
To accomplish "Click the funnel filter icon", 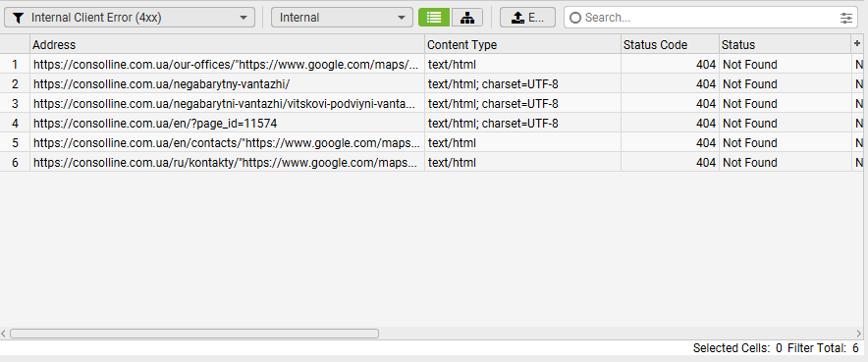I will click(x=18, y=18).
